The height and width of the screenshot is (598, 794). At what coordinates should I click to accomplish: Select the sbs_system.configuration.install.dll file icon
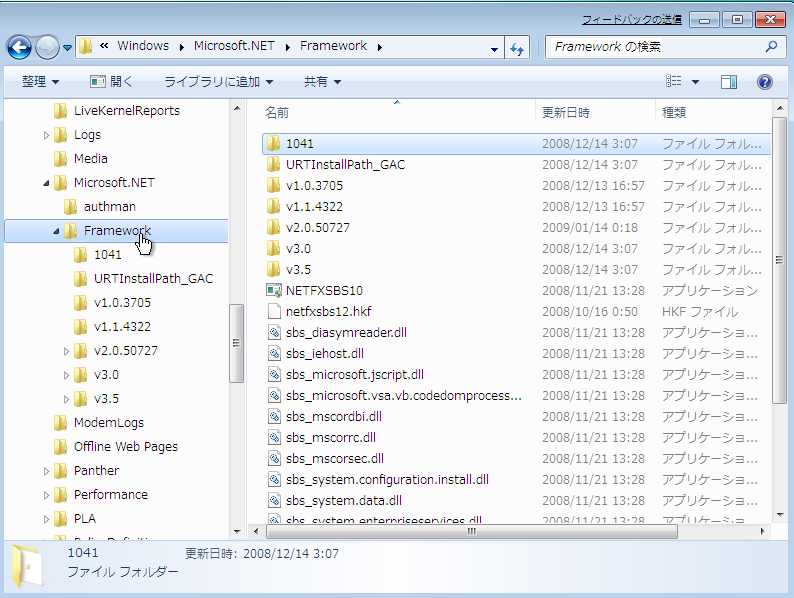[x=274, y=480]
